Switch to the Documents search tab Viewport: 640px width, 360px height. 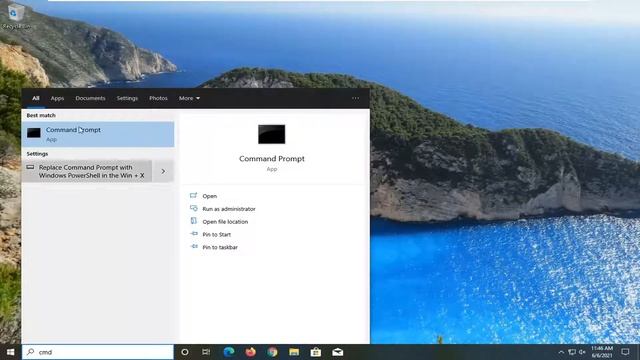pyautogui.click(x=90, y=98)
